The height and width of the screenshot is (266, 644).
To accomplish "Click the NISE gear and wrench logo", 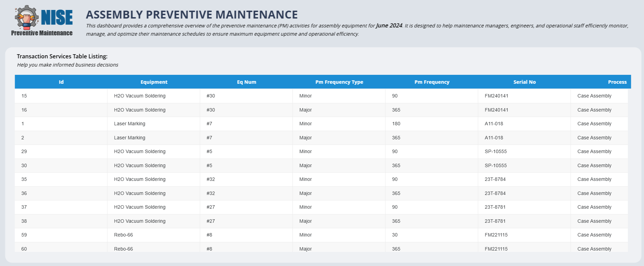I will pos(42,21).
